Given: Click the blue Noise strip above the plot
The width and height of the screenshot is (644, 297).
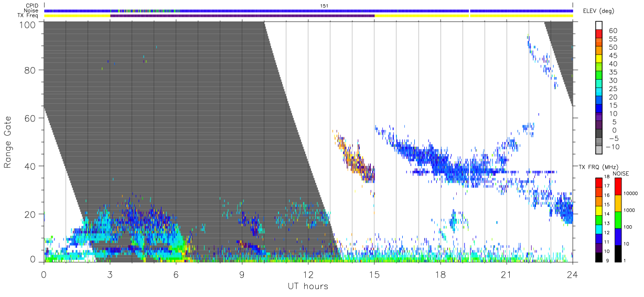Looking at the screenshot, I should click(x=308, y=10).
